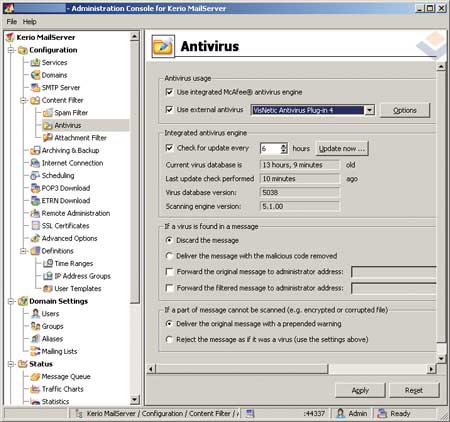Click settings pane scroll up arrow
This screenshot has width=450, height=422.
[441, 67]
